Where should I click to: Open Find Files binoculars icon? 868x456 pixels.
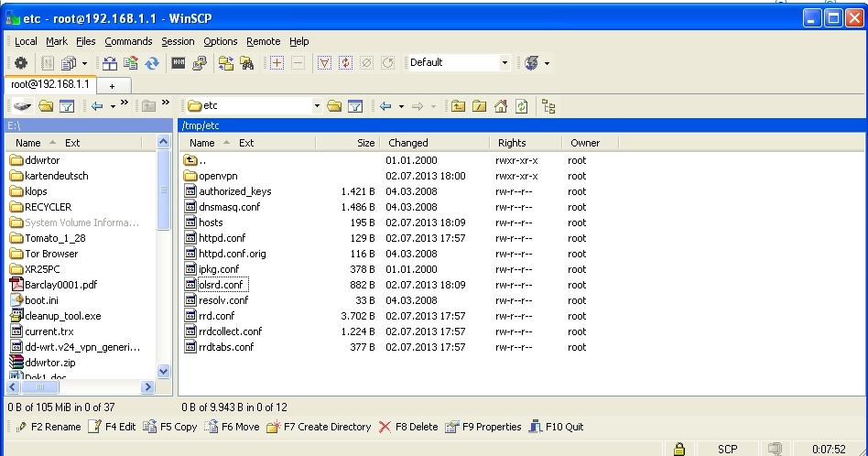(x=247, y=63)
